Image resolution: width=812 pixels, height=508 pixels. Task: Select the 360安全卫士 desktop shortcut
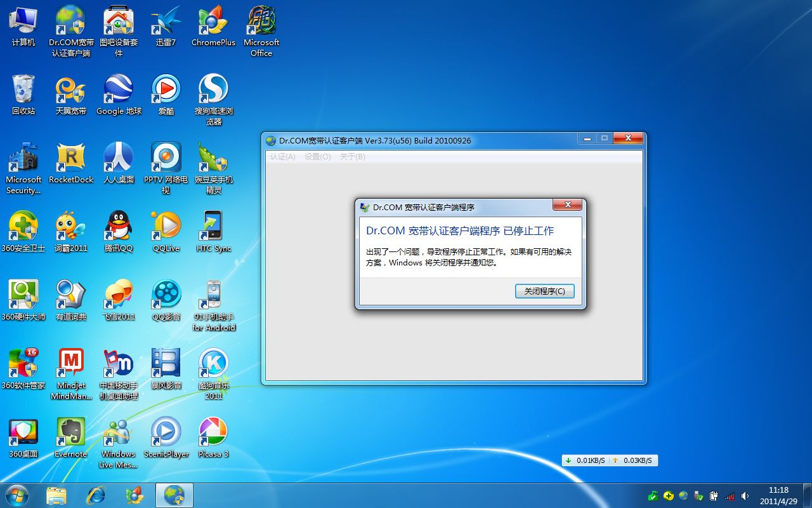23,232
